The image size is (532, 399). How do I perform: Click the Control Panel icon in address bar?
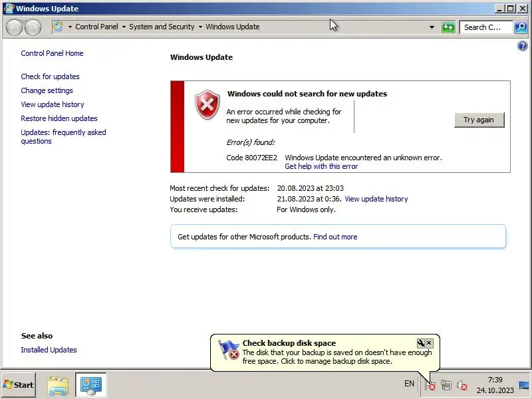coord(58,27)
